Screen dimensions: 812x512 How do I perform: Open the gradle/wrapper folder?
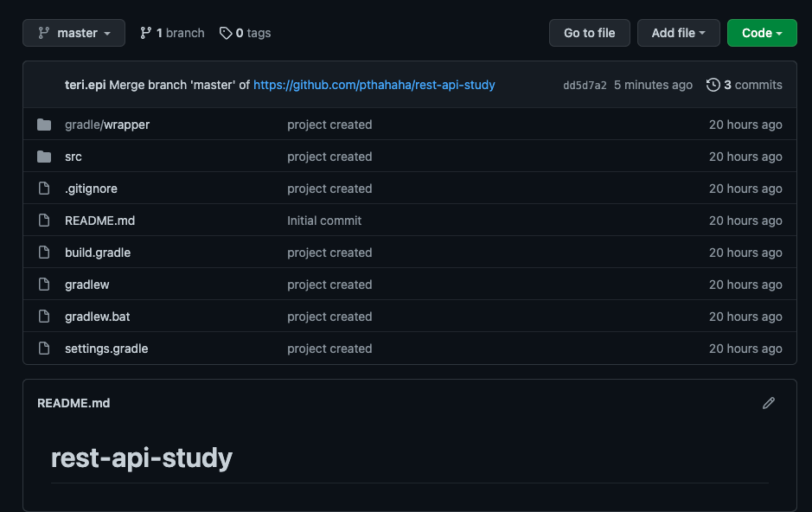107,125
